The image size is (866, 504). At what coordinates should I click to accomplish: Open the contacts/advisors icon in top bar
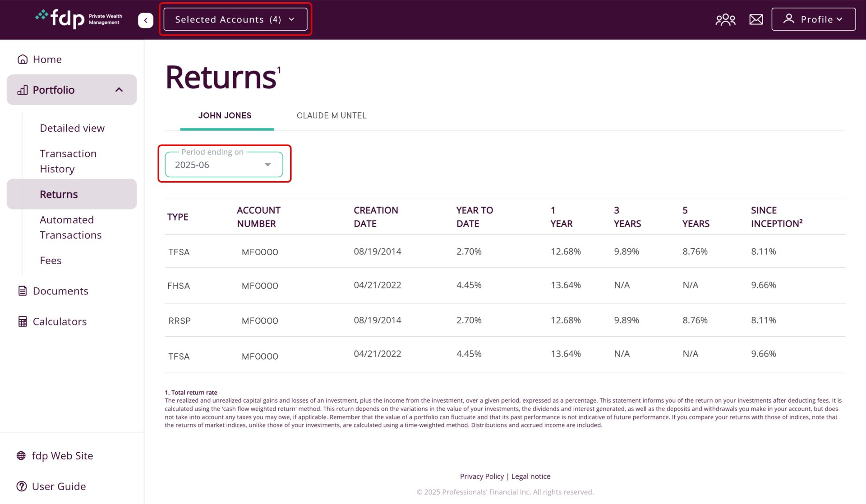pyautogui.click(x=725, y=19)
